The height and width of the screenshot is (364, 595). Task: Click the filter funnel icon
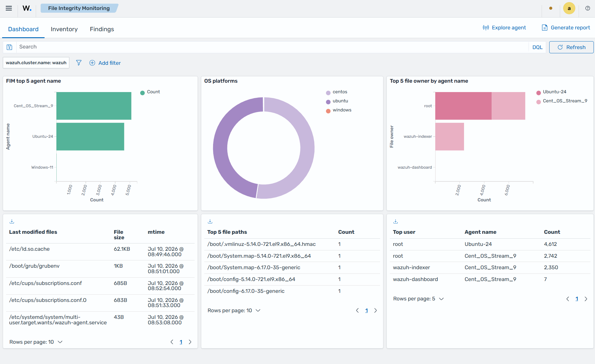tap(79, 63)
